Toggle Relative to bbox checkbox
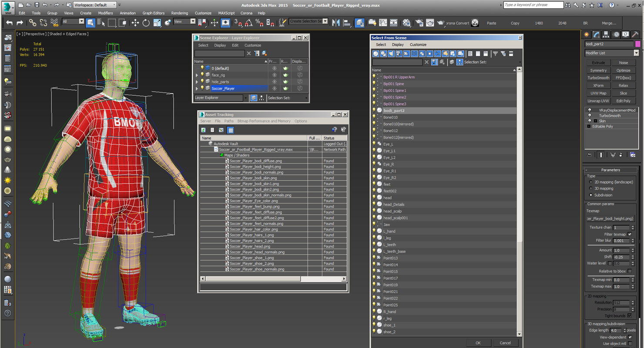 (630, 271)
